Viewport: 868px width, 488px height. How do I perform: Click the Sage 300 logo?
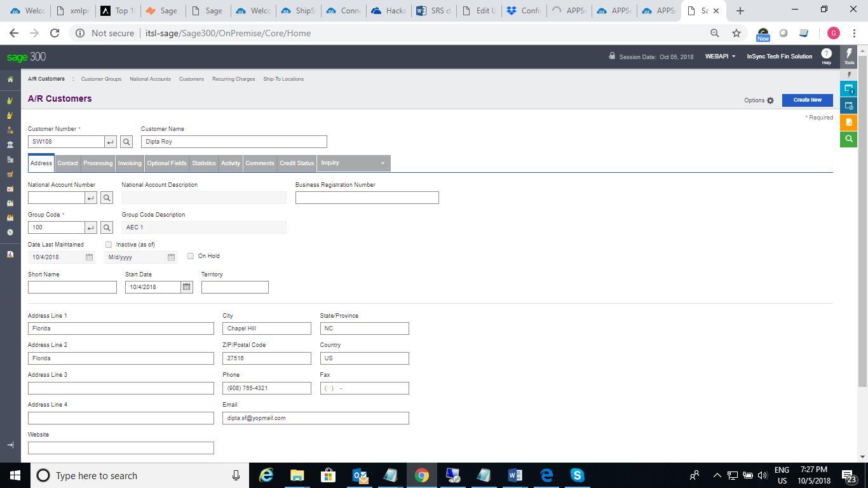click(26, 57)
